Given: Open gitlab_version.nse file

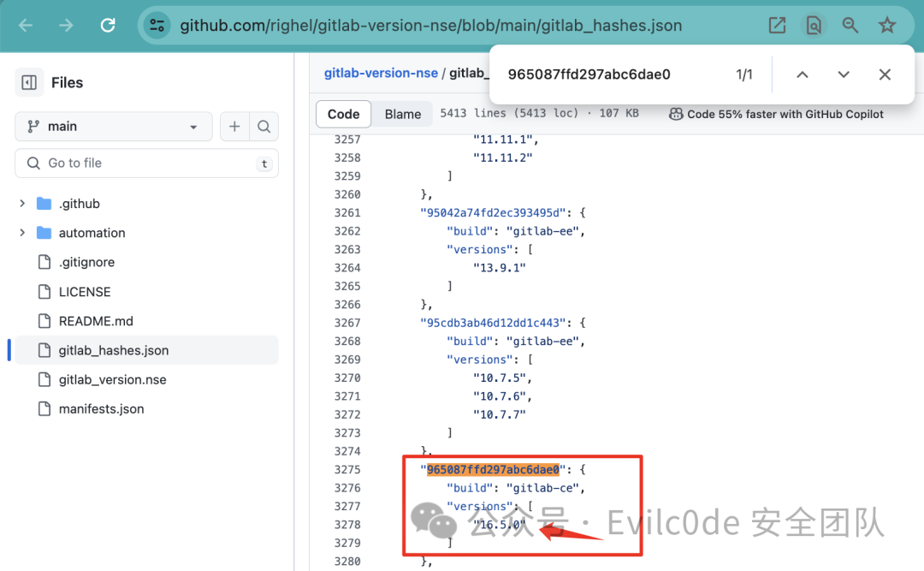Looking at the screenshot, I should [x=113, y=379].
